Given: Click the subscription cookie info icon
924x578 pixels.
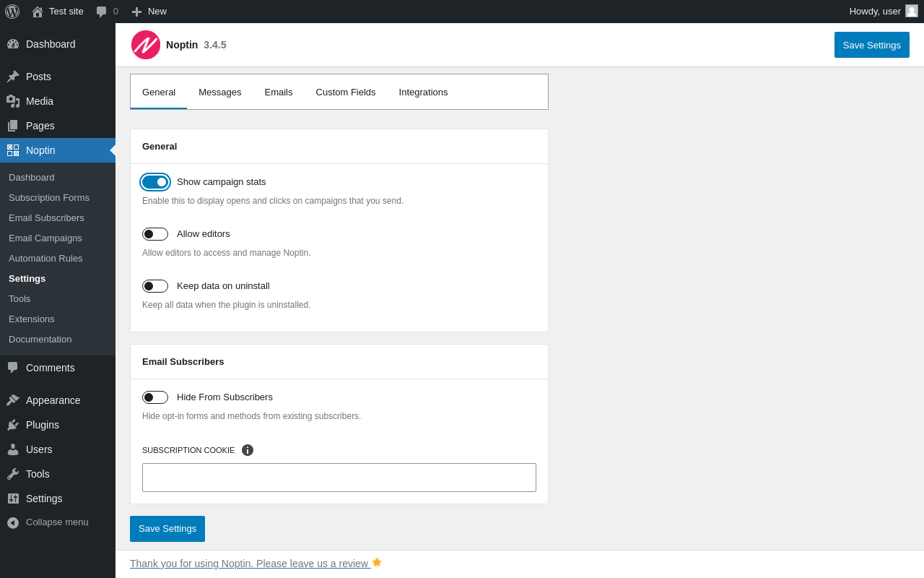Looking at the screenshot, I should 248,450.
